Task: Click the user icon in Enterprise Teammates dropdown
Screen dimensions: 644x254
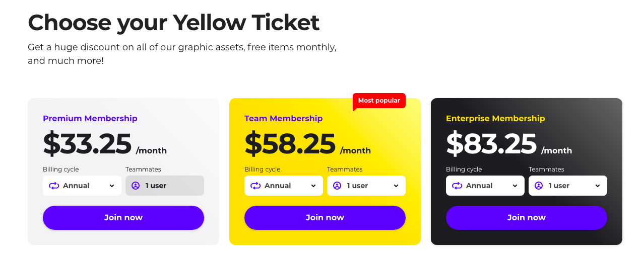Action: 539,186
